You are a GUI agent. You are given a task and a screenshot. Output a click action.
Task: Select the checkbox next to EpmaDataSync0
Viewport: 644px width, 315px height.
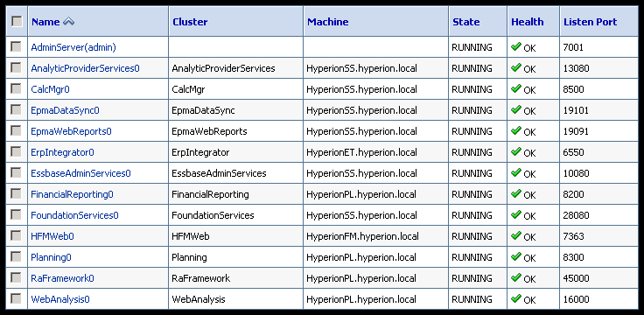(16, 109)
